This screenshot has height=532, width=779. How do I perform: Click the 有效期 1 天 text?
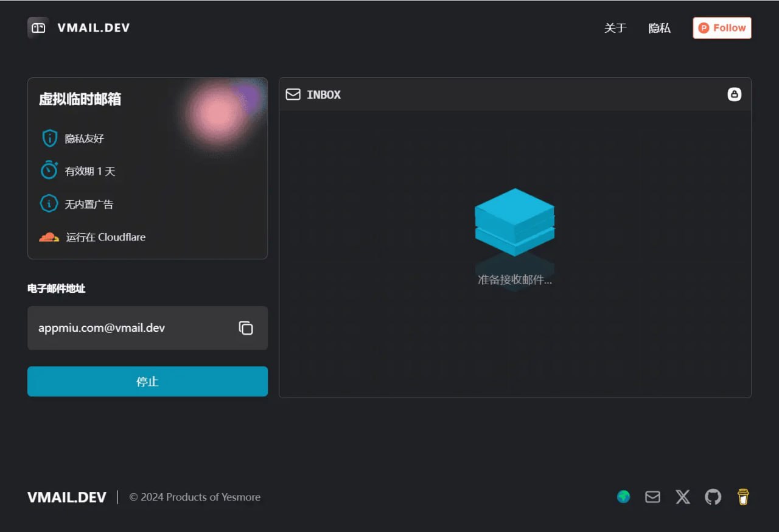90,172
